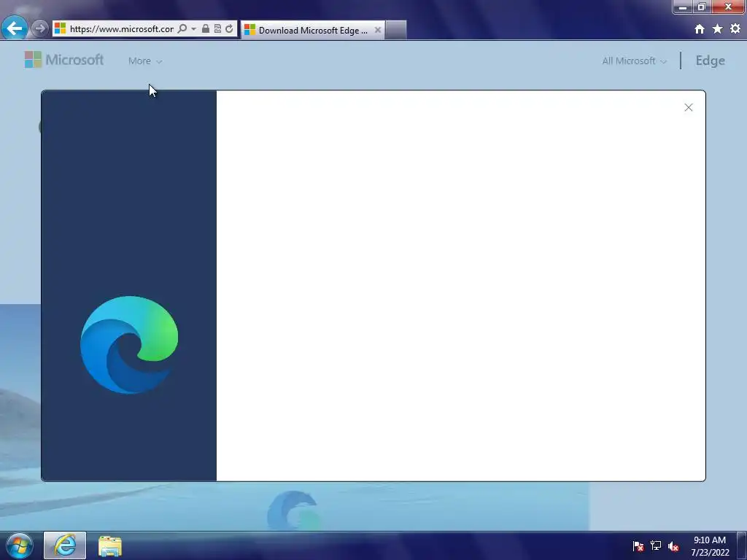Click the muted volume tray icon
Screen dimensions: 747x560
pos(673,546)
